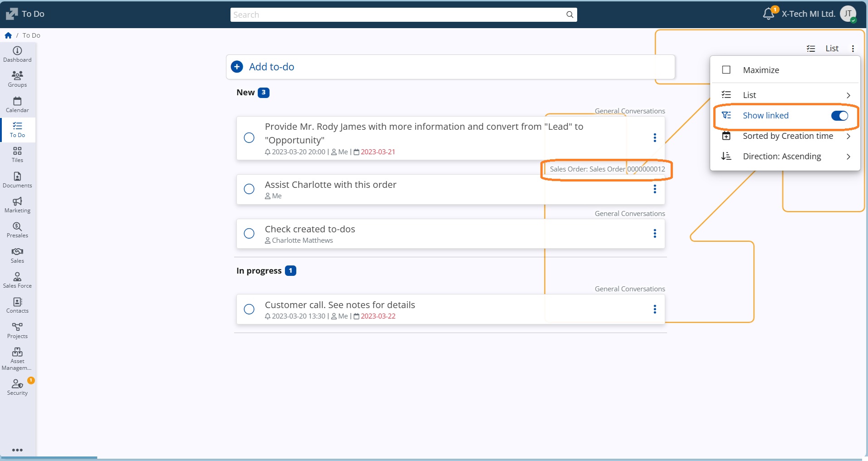Expand Direction: Ascending submenu
868x461 pixels.
(x=785, y=157)
